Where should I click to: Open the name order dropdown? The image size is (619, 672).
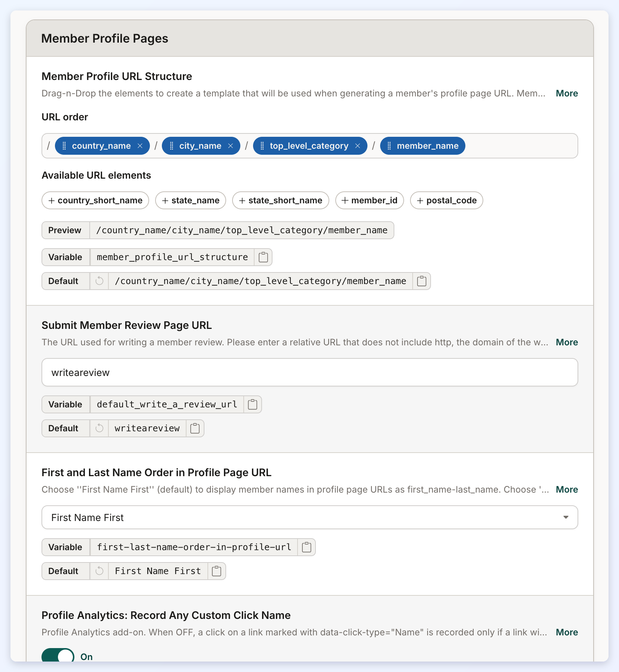click(310, 517)
